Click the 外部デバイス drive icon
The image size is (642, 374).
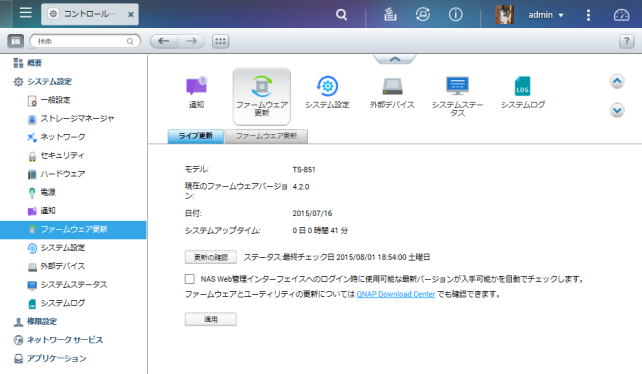click(392, 86)
